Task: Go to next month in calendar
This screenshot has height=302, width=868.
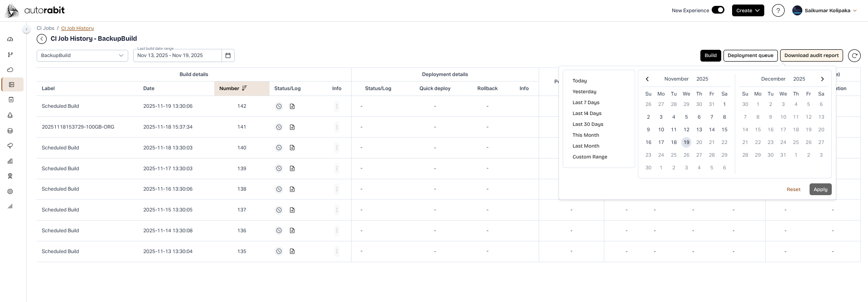Action: tap(822, 79)
